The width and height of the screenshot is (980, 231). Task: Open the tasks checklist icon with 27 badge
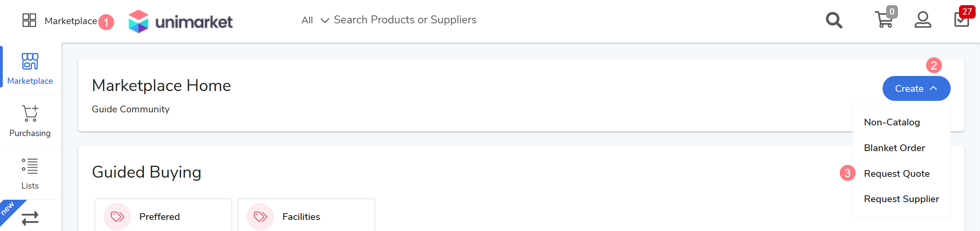[962, 19]
